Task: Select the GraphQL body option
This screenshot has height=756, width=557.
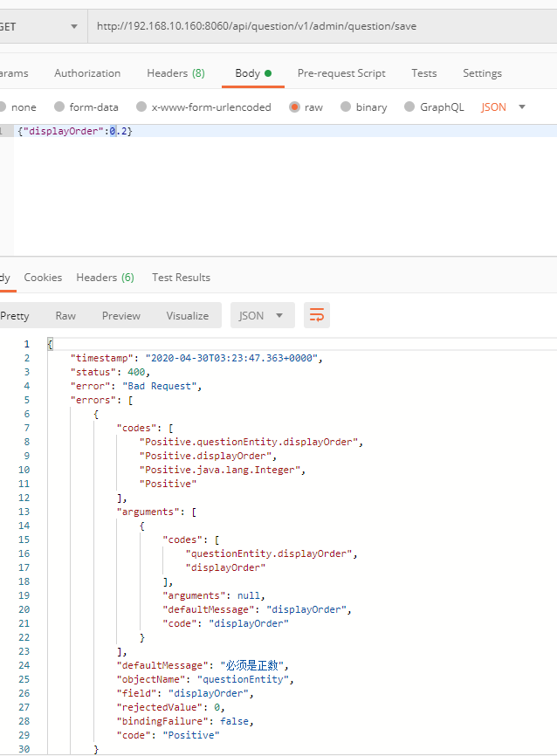Action: click(409, 107)
